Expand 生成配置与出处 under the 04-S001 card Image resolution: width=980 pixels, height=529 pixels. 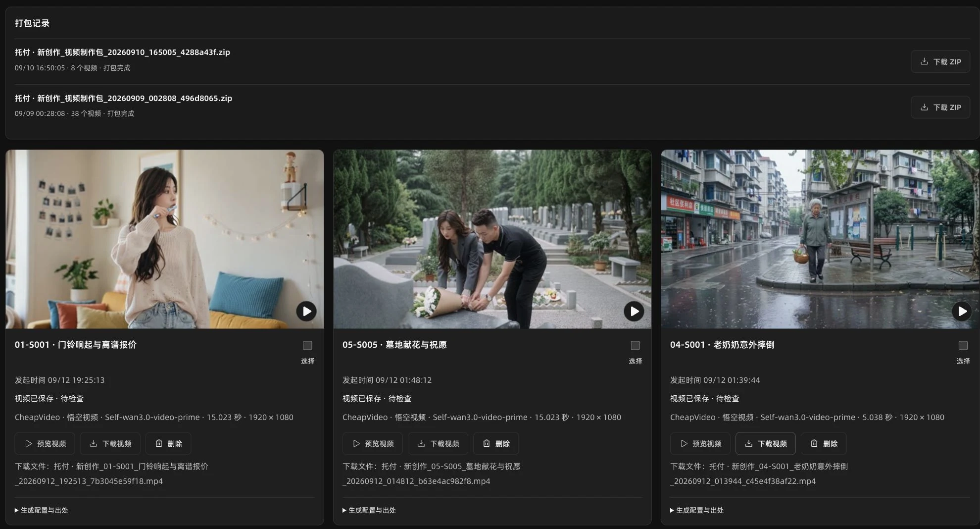(697, 510)
